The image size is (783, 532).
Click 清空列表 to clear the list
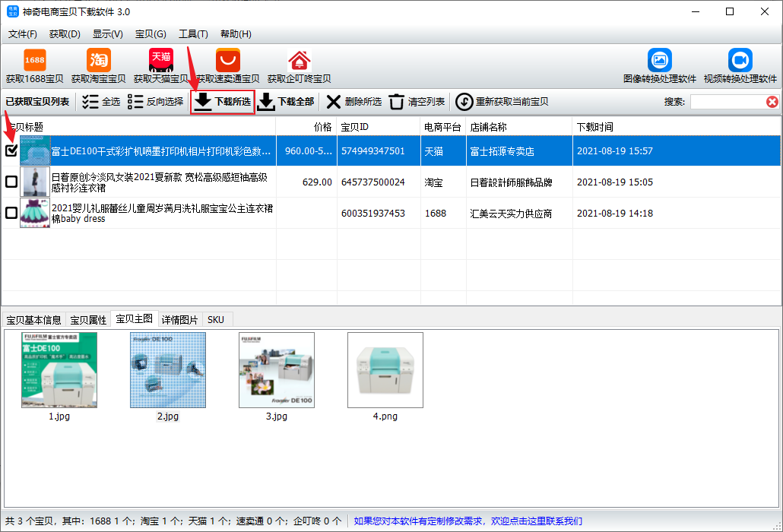tap(417, 102)
